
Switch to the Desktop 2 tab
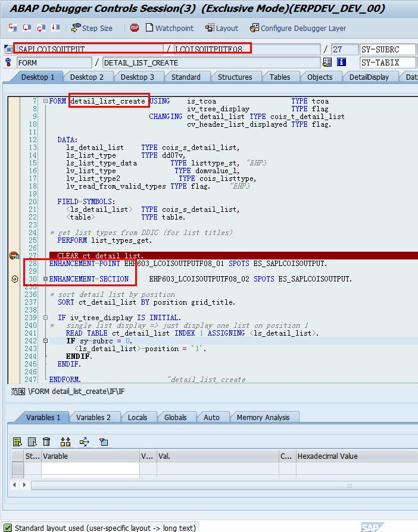click(x=87, y=77)
